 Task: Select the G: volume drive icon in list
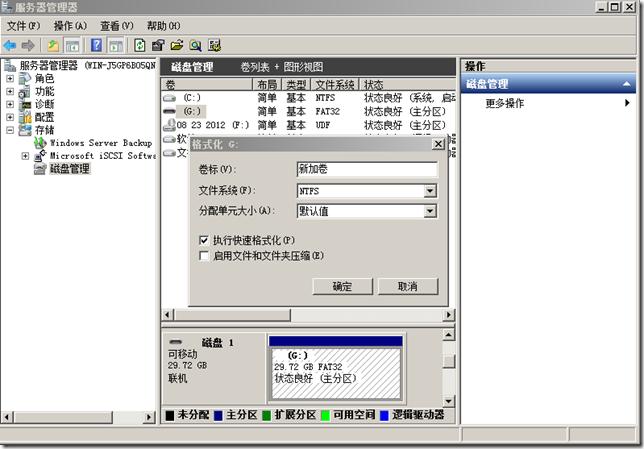coord(171,111)
